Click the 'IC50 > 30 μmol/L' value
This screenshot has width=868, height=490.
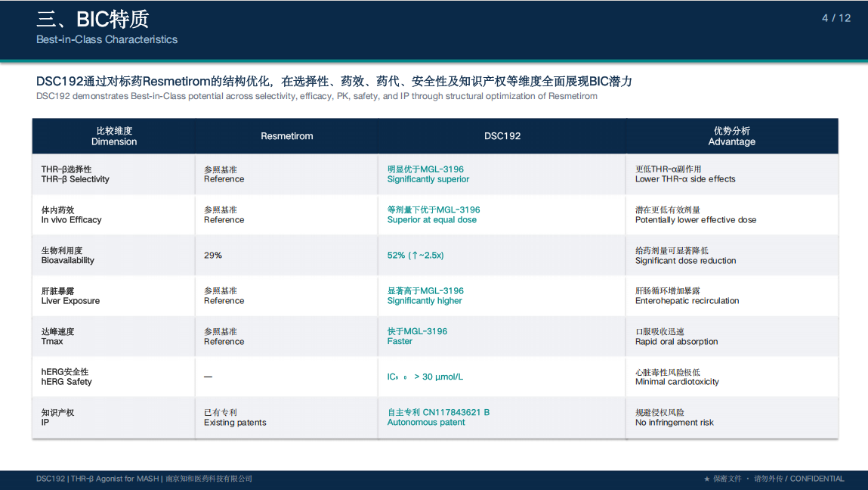(425, 377)
